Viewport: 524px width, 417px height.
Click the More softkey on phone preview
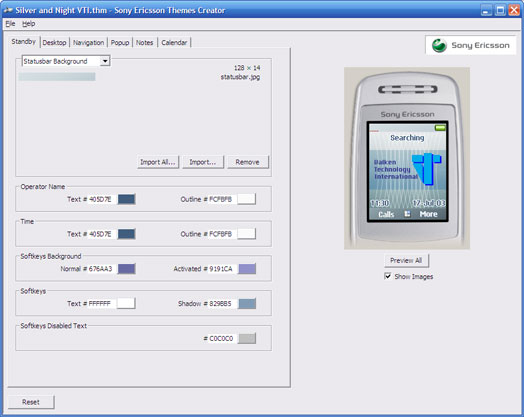(x=428, y=214)
